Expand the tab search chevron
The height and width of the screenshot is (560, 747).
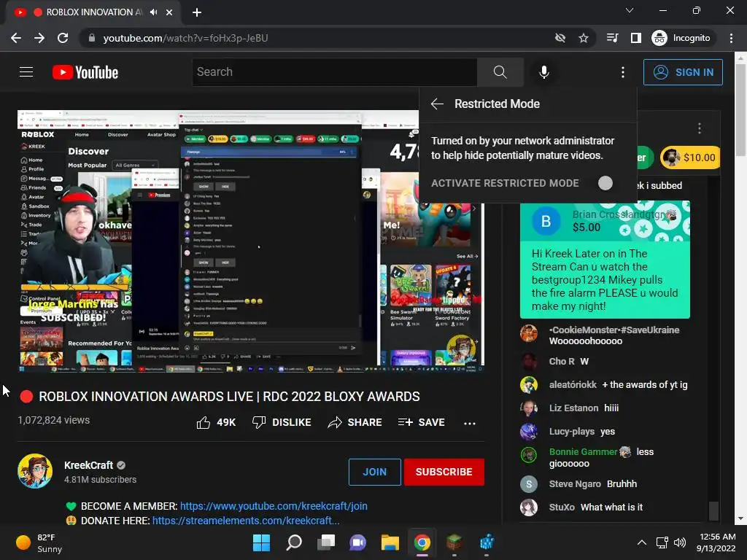coord(630,10)
